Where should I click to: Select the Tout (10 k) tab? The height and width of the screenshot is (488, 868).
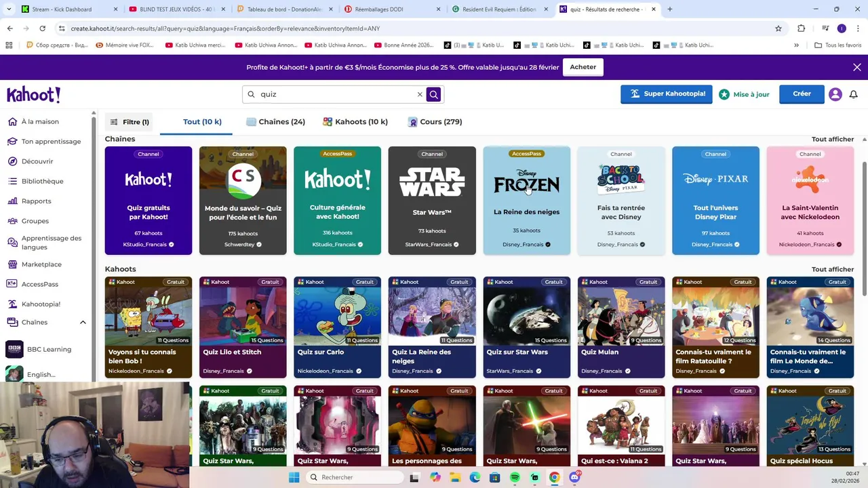tap(202, 122)
